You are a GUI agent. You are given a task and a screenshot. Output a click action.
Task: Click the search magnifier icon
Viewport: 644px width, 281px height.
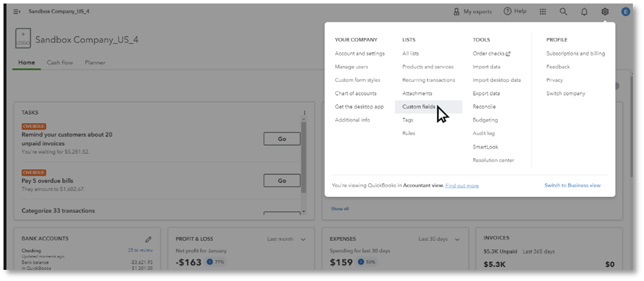563,12
